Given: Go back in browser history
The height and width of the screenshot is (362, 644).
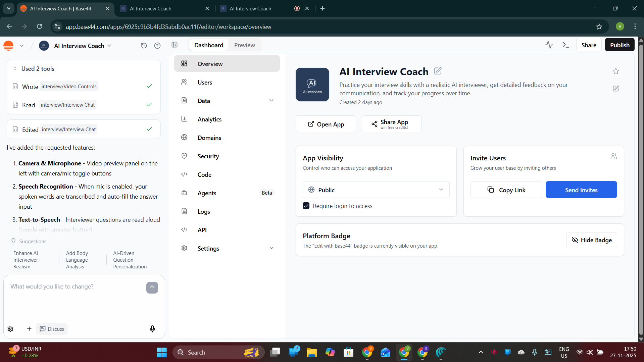Looking at the screenshot, I should (9, 27).
